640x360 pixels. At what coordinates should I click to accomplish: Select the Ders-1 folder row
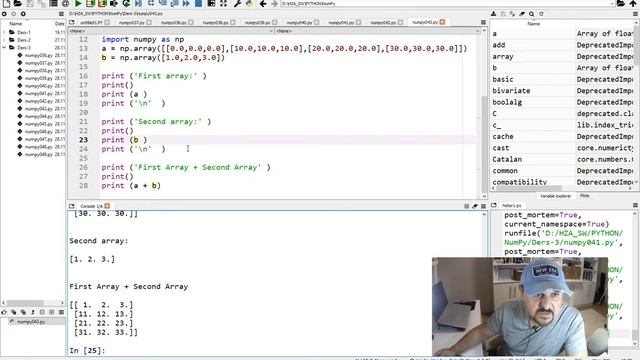33,32
